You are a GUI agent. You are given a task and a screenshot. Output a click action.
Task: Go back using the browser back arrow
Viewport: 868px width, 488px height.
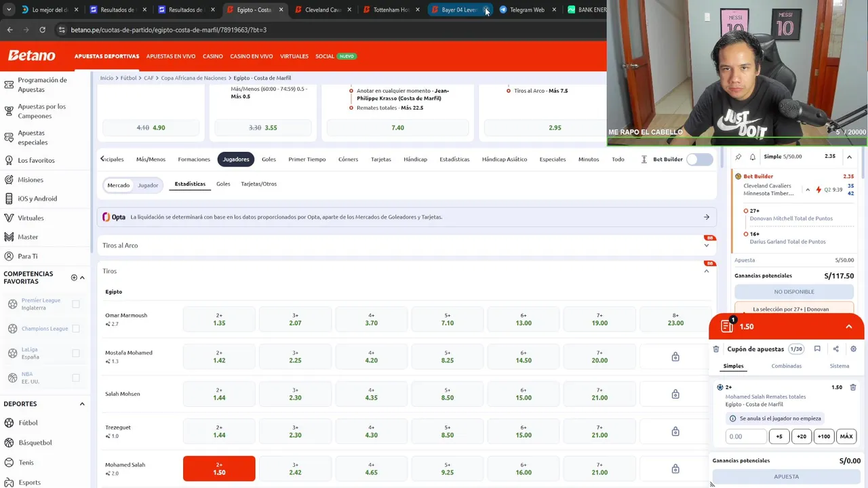[9, 30]
